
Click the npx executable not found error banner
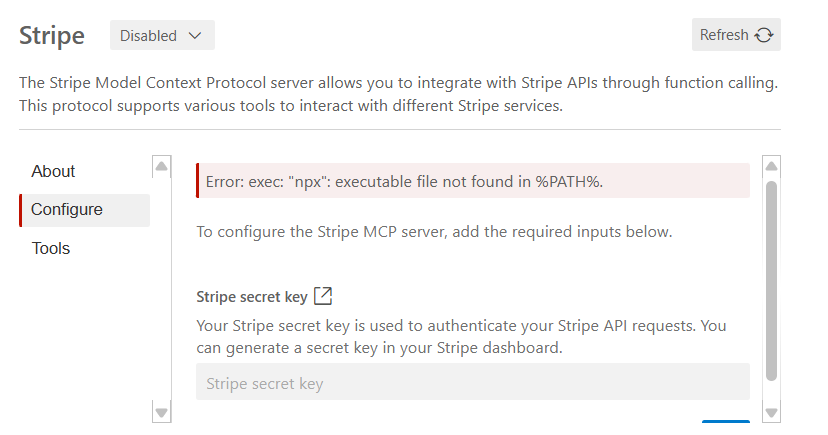pos(472,181)
